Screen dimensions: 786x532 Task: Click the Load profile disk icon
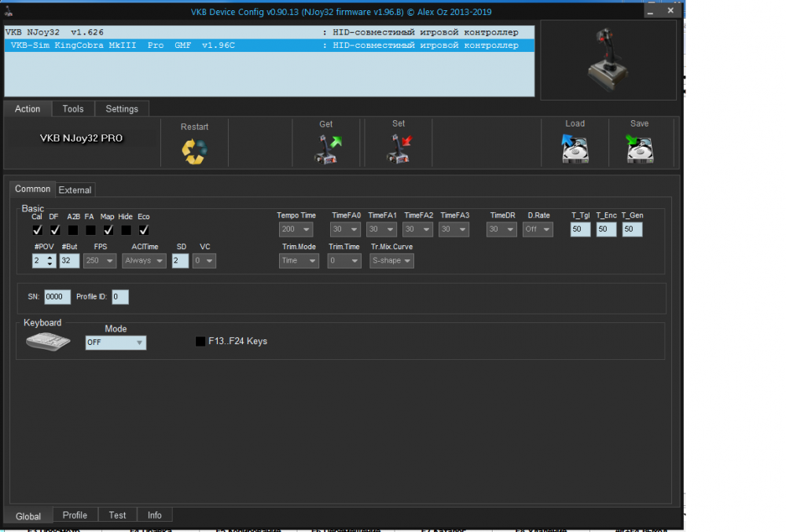click(x=575, y=148)
